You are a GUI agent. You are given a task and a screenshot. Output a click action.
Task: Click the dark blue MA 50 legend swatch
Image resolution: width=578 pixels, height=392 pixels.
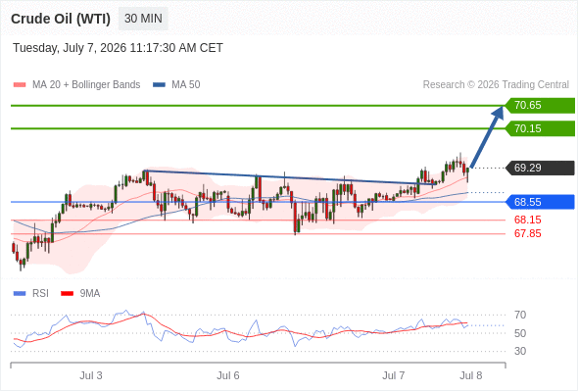(159, 85)
